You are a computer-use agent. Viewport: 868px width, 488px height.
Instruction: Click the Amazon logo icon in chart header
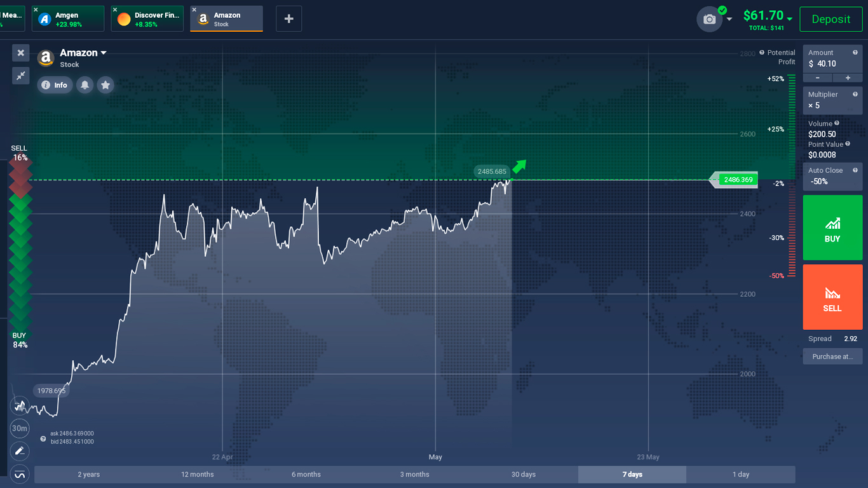click(46, 58)
